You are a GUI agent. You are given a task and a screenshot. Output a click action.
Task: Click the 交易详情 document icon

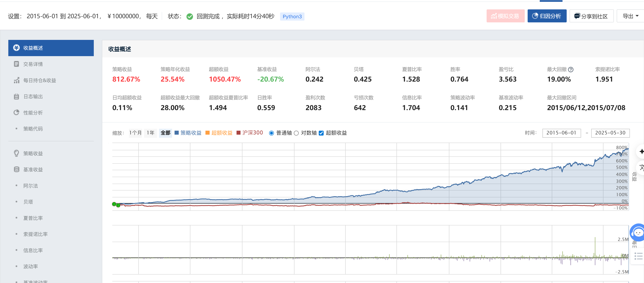point(16,64)
